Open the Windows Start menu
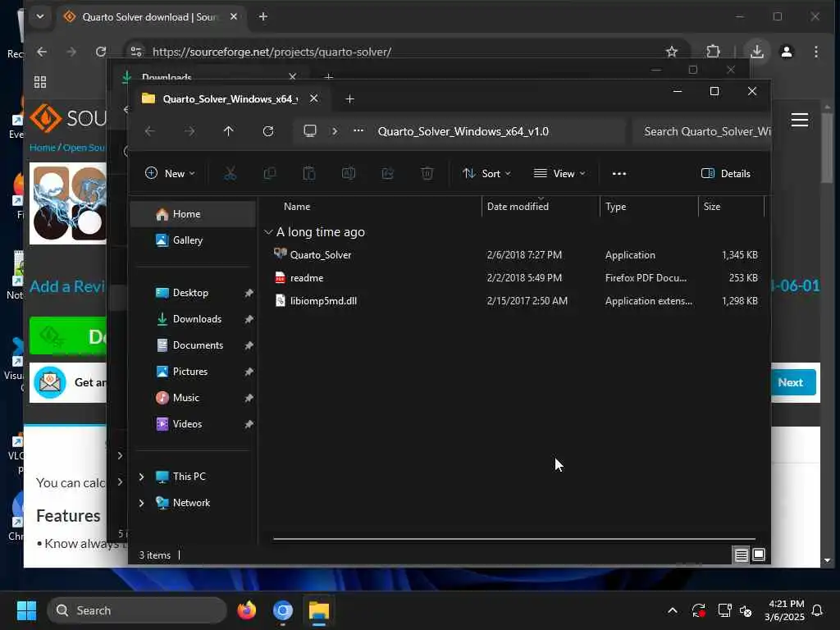This screenshot has height=630, width=840. point(26,610)
